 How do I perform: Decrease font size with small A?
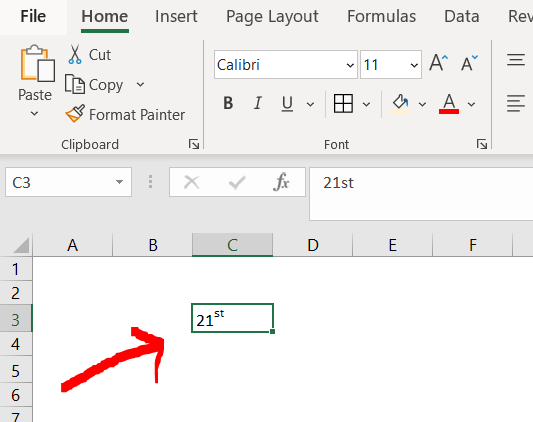pyautogui.click(x=469, y=63)
